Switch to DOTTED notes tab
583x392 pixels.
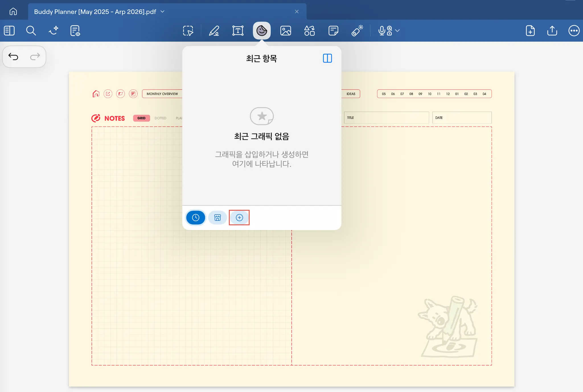coord(160,118)
